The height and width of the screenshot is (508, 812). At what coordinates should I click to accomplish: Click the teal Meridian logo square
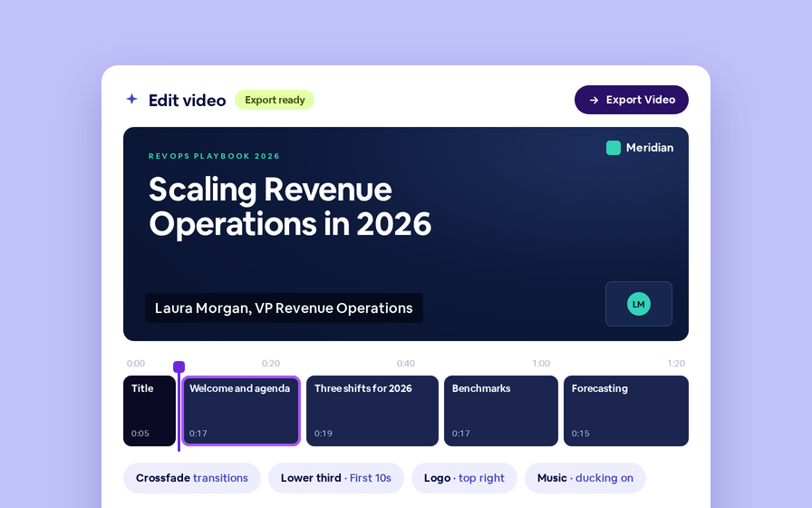tap(614, 148)
